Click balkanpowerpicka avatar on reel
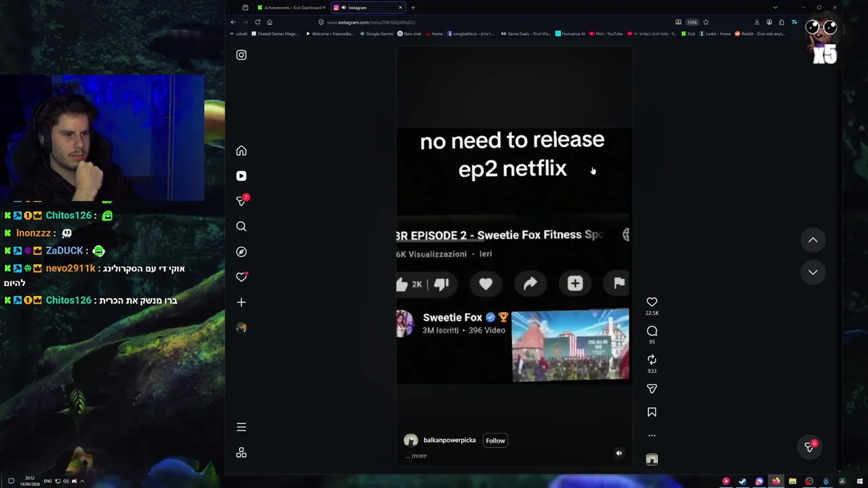 (411, 441)
